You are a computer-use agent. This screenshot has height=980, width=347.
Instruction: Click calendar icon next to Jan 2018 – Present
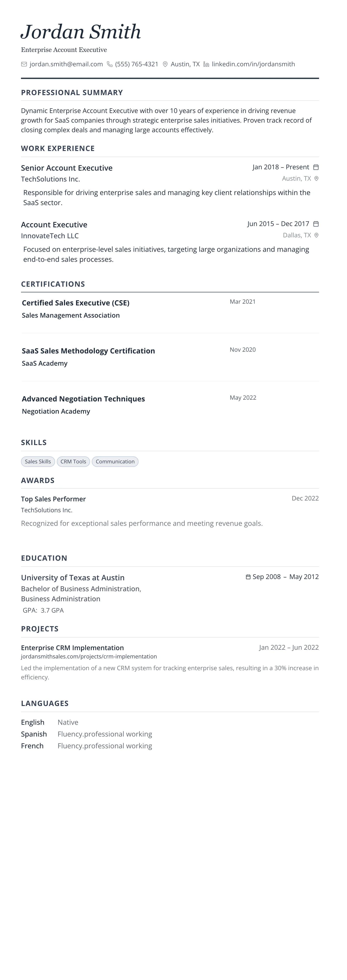coord(316,167)
